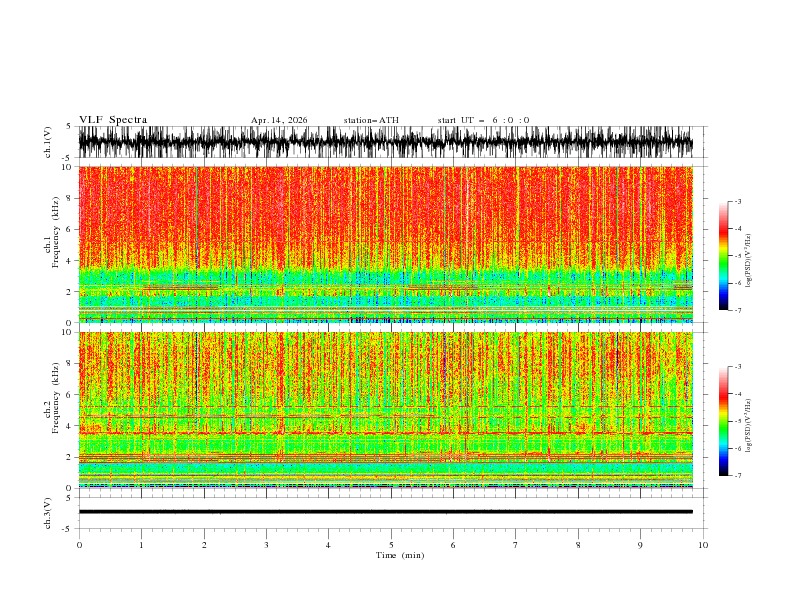Click time-axis tick label "9"
The image size is (792, 612).
tap(640, 545)
